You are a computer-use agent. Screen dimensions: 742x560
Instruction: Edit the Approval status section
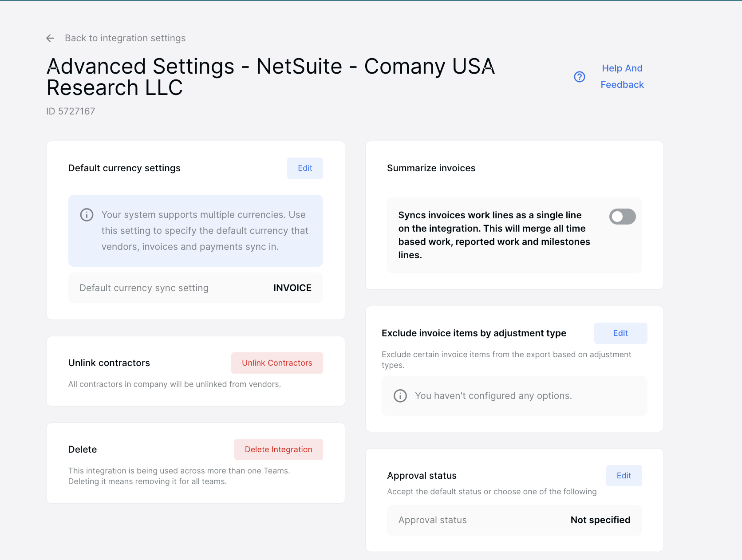(x=624, y=476)
